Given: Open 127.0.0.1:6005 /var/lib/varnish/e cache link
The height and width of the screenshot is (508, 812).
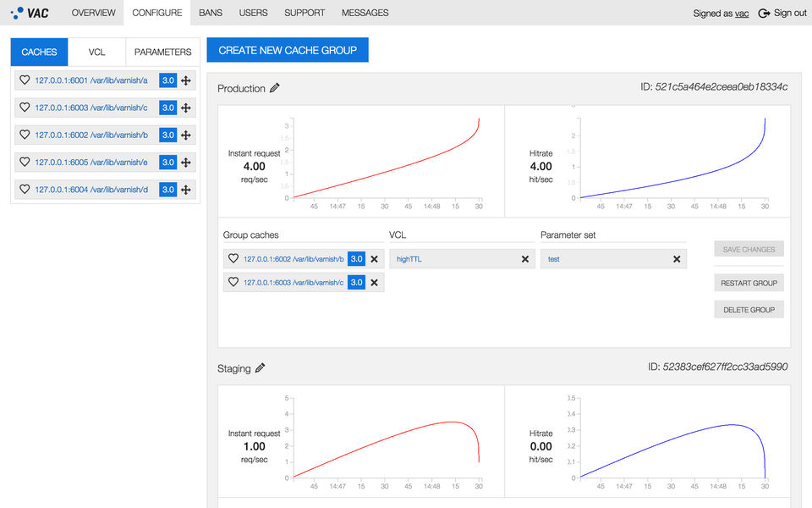Looking at the screenshot, I should click(91, 163).
